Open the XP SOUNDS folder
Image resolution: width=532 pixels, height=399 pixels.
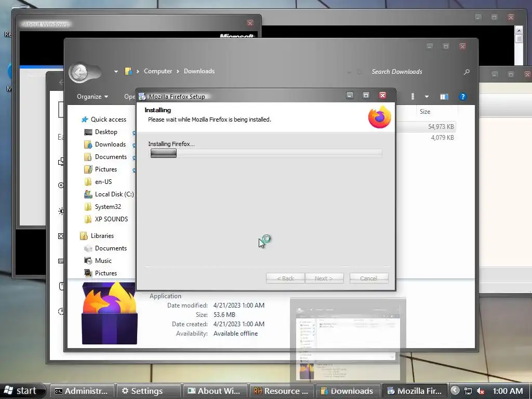(111, 219)
